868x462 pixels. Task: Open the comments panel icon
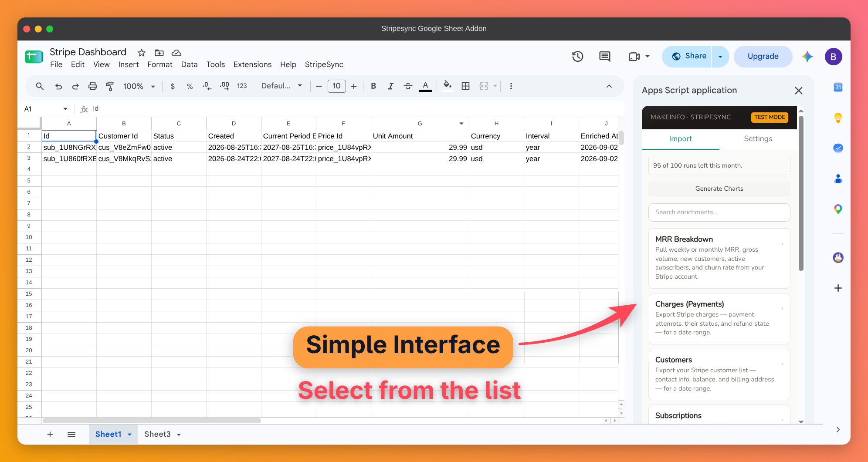tap(604, 56)
